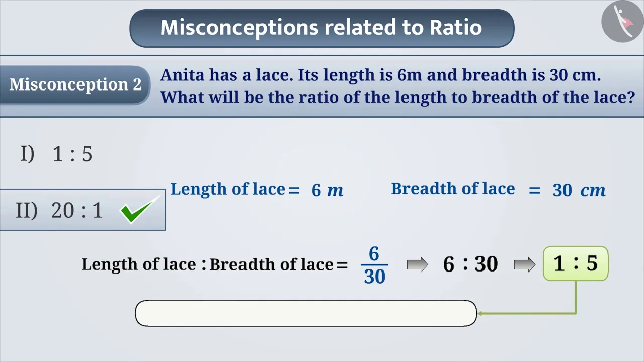Click the 30 cm breadth value
The height and width of the screenshot is (362, 644).
pos(579,190)
